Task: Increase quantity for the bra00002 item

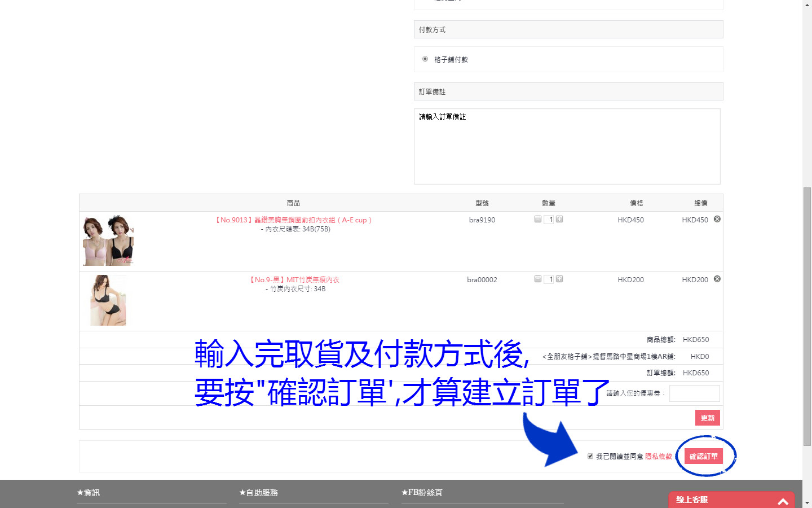Action: [559, 279]
